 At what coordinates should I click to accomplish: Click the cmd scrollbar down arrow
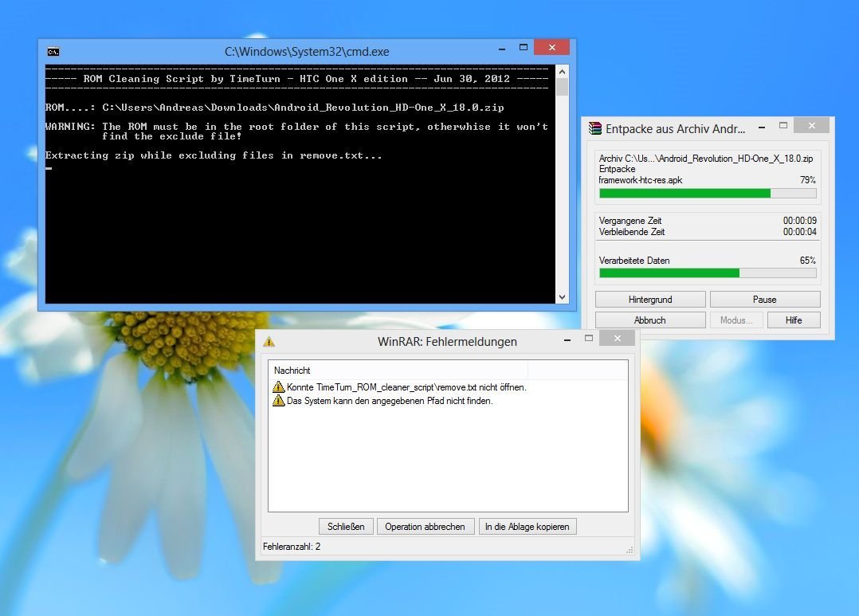pos(562,297)
